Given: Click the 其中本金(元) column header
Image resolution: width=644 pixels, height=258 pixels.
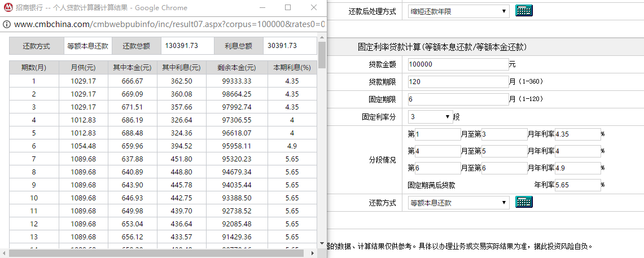Looking at the screenshot, I should tap(133, 68).
